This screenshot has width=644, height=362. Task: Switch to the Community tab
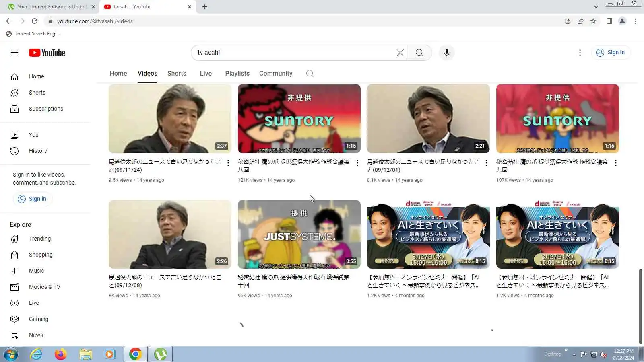pyautogui.click(x=276, y=73)
